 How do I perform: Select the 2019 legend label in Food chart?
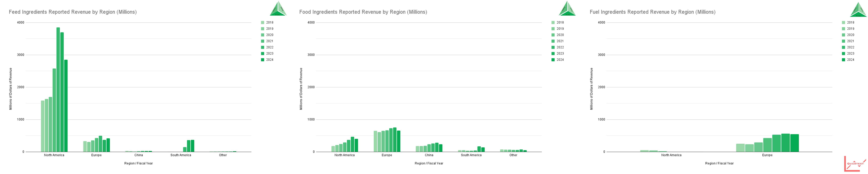pos(560,29)
